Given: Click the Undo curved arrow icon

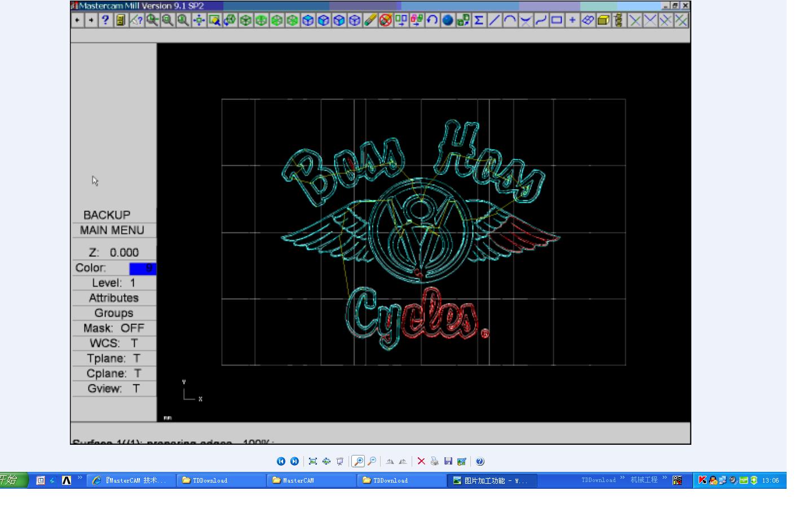Looking at the screenshot, I should [432, 20].
